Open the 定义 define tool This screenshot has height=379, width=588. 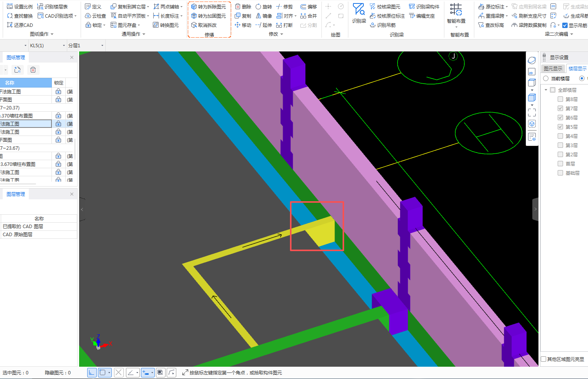click(x=93, y=7)
